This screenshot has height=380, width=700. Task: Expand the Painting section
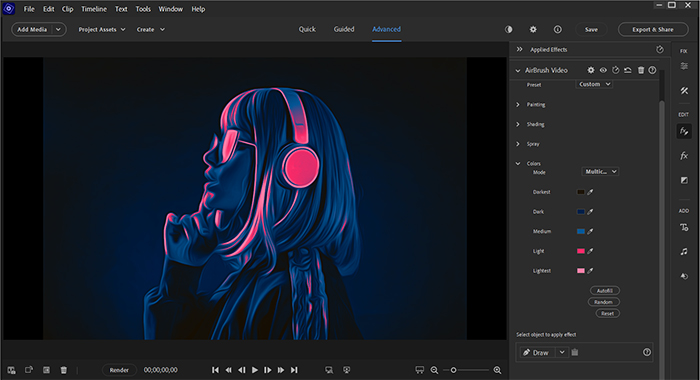pyautogui.click(x=518, y=104)
